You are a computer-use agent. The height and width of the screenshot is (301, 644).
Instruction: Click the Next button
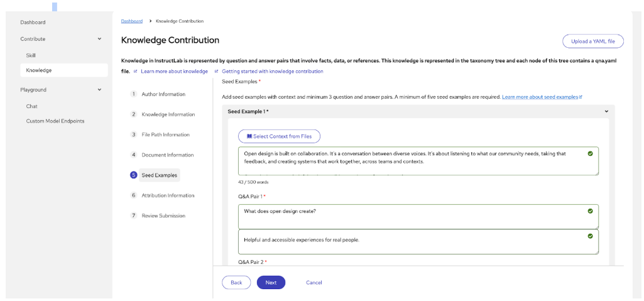271,283
